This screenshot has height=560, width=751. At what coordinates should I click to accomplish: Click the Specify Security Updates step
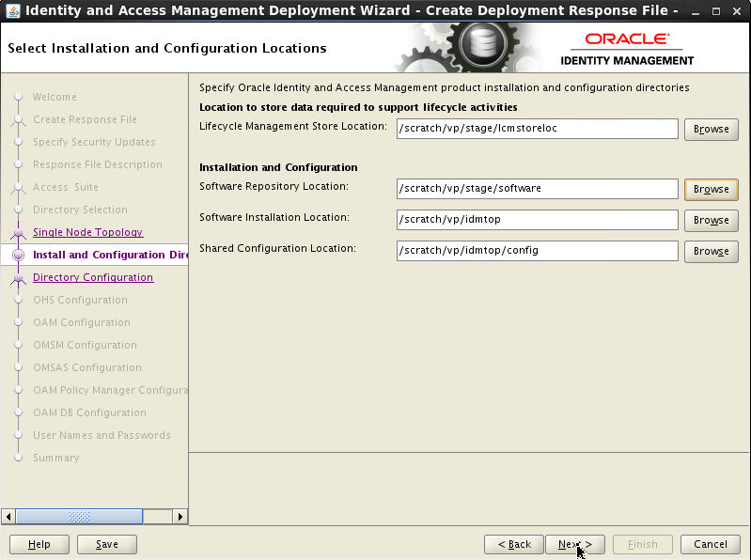click(x=94, y=142)
